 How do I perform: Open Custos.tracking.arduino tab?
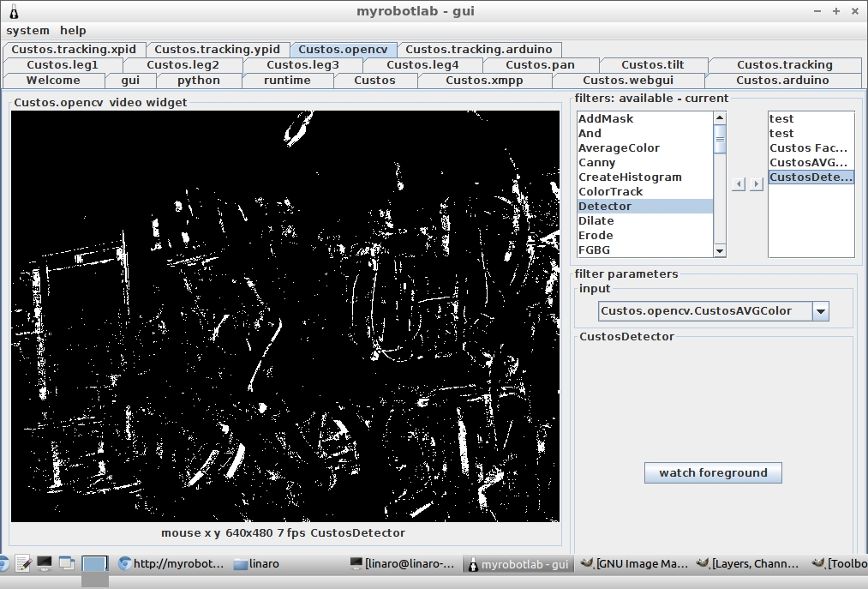coord(479,50)
